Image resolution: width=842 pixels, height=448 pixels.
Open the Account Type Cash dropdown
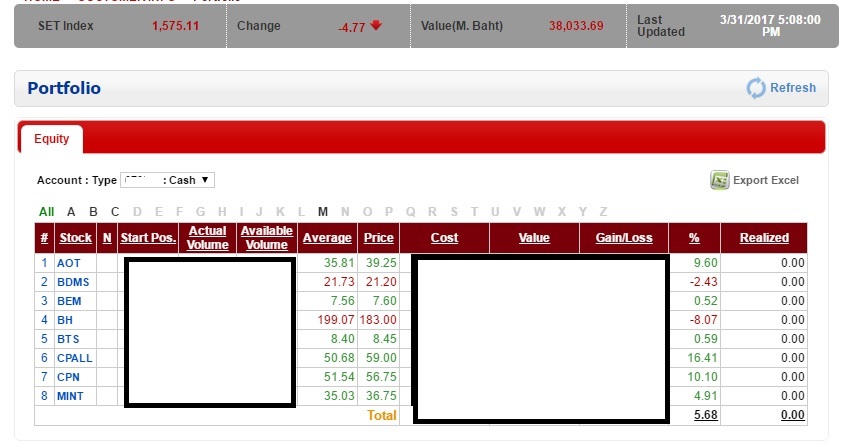(x=168, y=180)
